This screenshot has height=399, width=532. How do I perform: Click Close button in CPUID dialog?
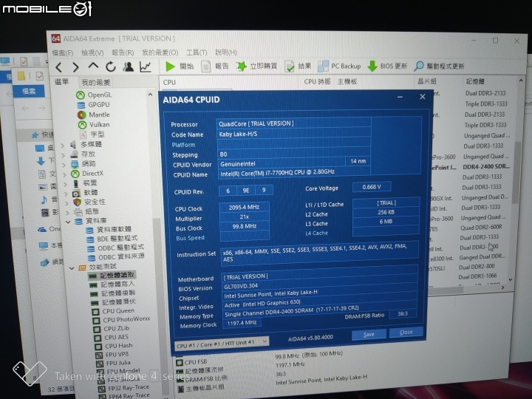pyautogui.click(x=406, y=332)
